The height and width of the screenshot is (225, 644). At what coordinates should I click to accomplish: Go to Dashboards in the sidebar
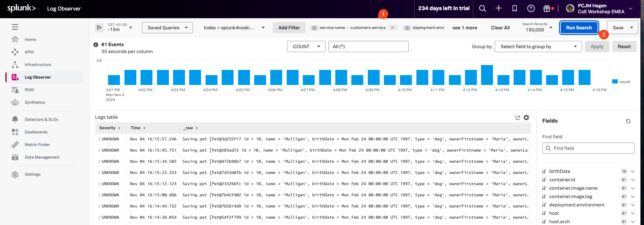pos(36,132)
